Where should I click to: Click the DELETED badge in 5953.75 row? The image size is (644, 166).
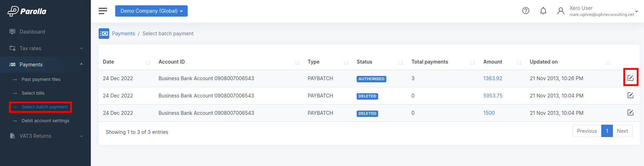[x=367, y=96]
